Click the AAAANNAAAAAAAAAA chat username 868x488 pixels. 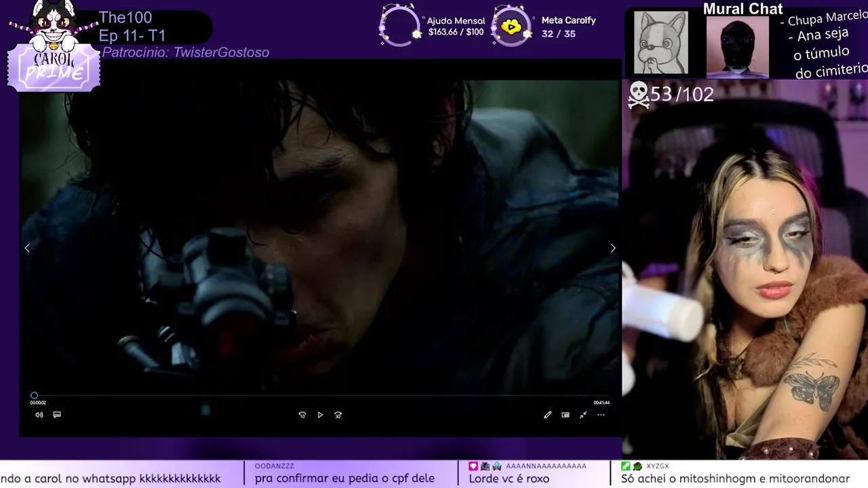[x=546, y=466]
